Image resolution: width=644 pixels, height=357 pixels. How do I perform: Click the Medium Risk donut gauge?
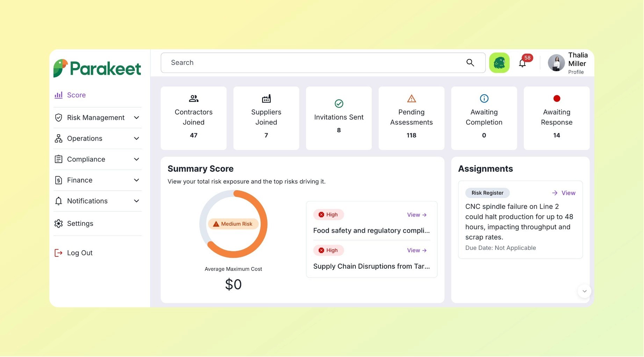pyautogui.click(x=233, y=224)
